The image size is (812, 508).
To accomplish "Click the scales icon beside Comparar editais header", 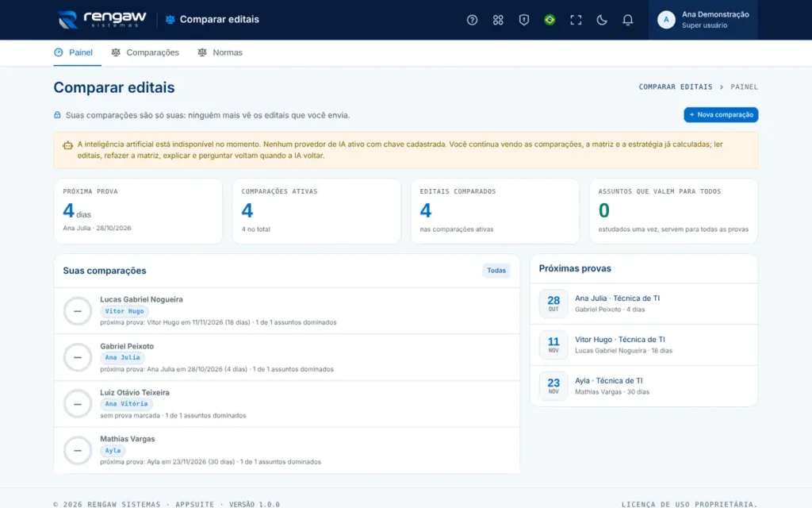I will click(x=170, y=20).
